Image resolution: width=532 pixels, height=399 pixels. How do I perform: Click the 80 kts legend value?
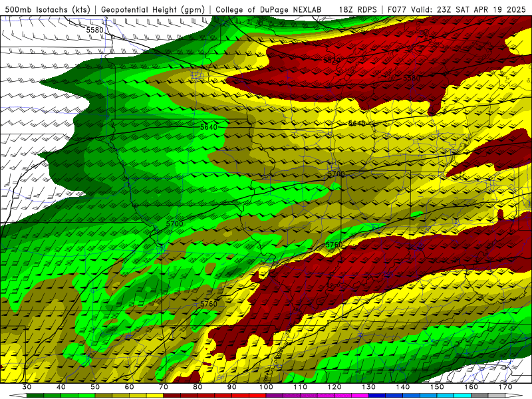point(198,387)
